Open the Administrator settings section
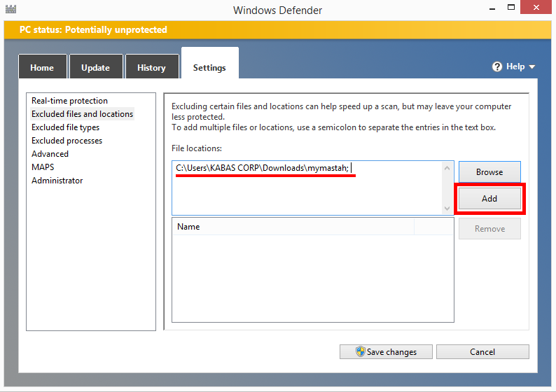This screenshot has width=556, height=392. (57, 181)
